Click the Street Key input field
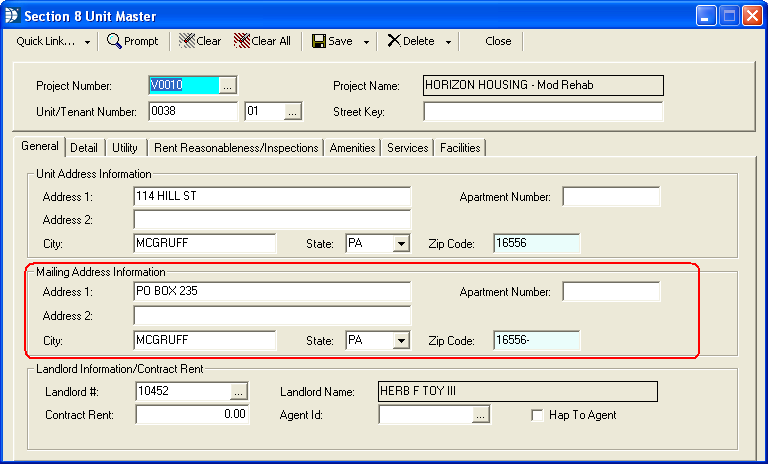This screenshot has width=768, height=464. (543, 111)
